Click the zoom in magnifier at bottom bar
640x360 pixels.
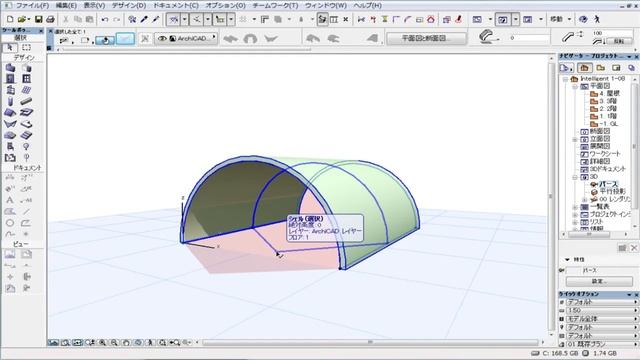(102, 343)
